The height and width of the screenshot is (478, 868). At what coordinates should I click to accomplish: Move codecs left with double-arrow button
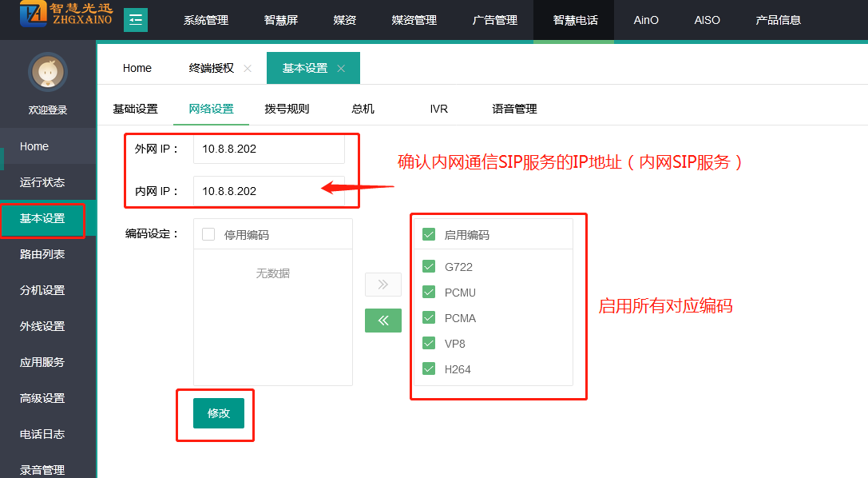click(x=383, y=321)
